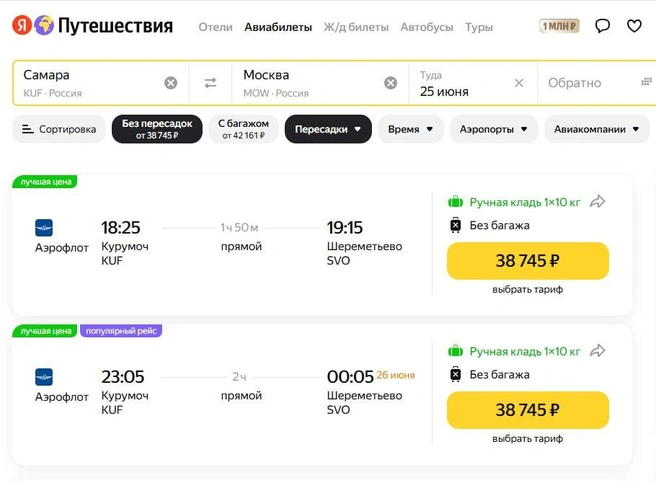Image resolution: width=656 pixels, height=483 pixels.
Task: Toggle the С багажом filter
Action: 243,129
